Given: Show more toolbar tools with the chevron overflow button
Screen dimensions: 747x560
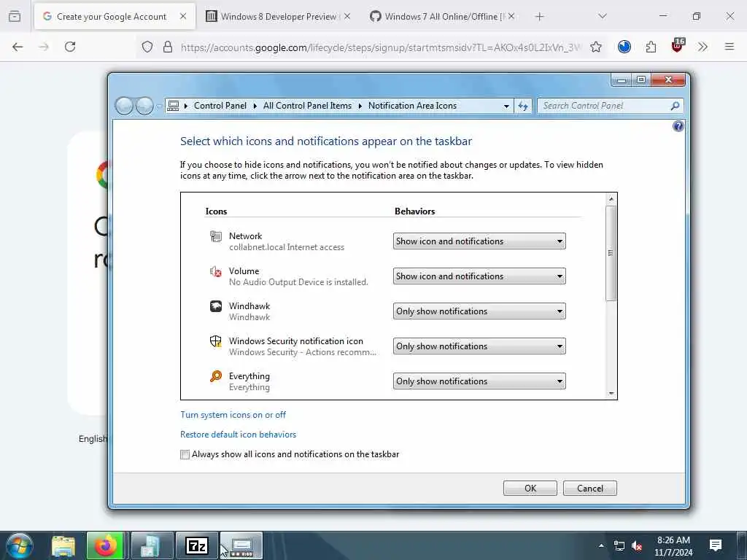Looking at the screenshot, I should (x=703, y=47).
